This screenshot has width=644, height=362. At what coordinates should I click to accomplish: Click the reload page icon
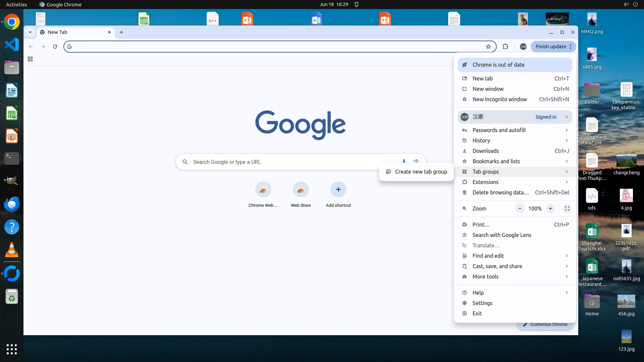[55, 47]
